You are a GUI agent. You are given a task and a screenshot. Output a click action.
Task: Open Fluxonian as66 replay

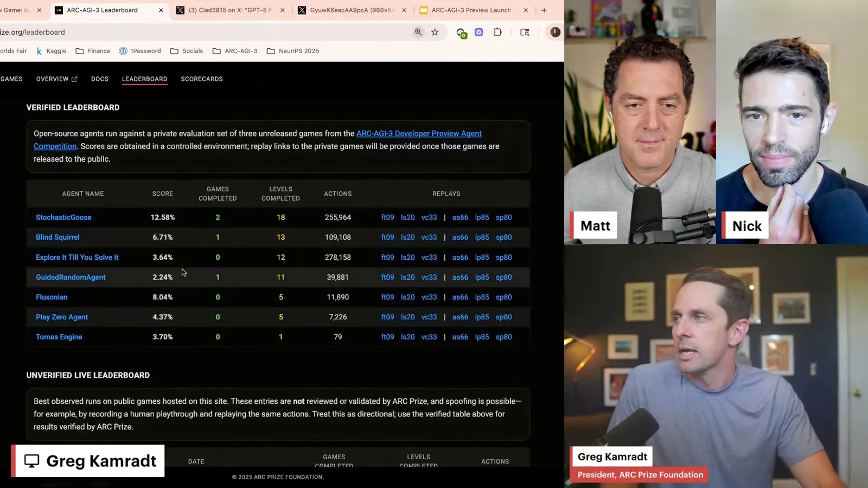coord(460,297)
